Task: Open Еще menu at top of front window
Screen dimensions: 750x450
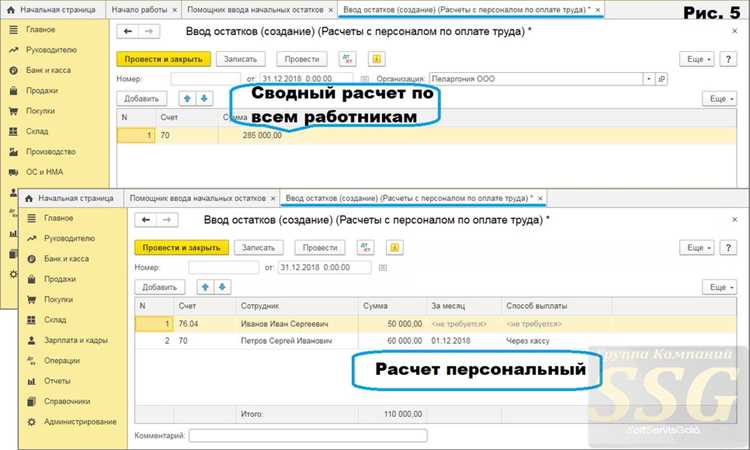Action: (x=697, y=247)
